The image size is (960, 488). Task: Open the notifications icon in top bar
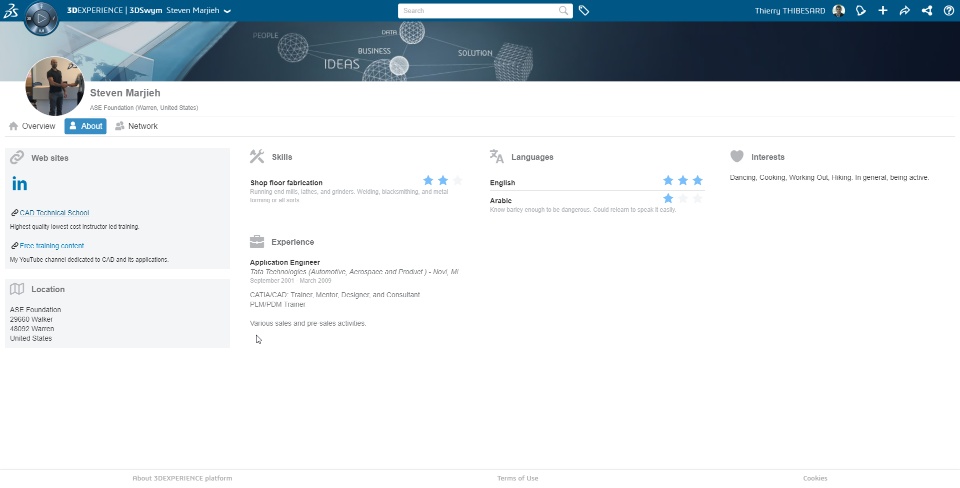click(x=861, y=10)
